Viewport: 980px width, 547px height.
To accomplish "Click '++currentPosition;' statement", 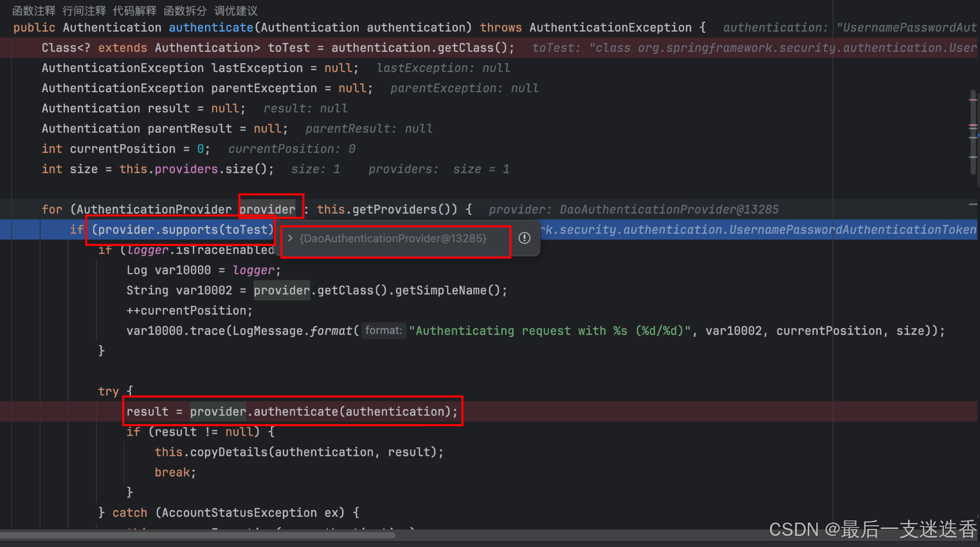I will (x=190, y=311).
